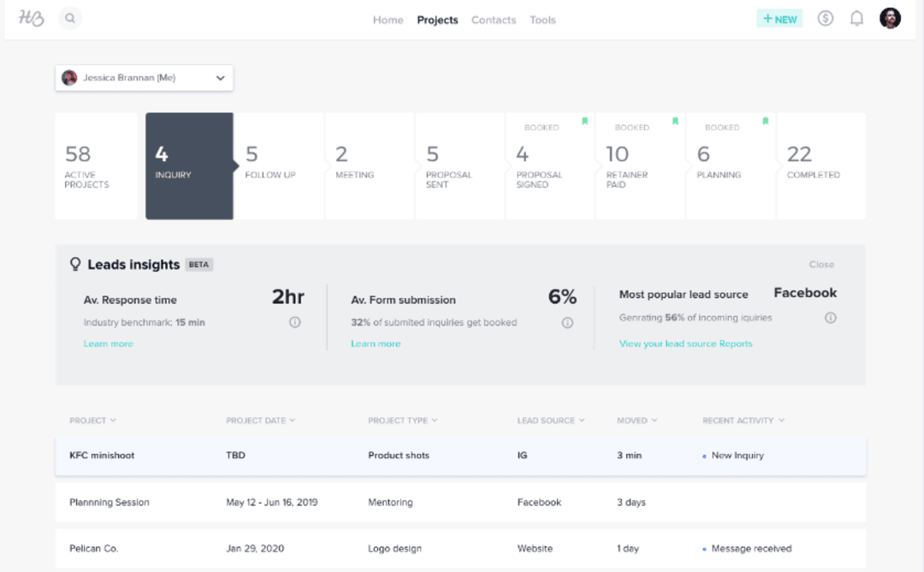Open the Jessica Brannan (Me) selector
This screenshot has height=572, width=924.
[x=144, y=77]
